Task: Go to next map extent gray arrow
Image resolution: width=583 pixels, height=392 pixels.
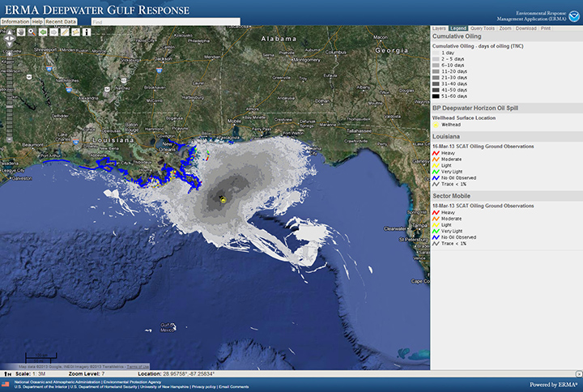Action: click(54, 32)
